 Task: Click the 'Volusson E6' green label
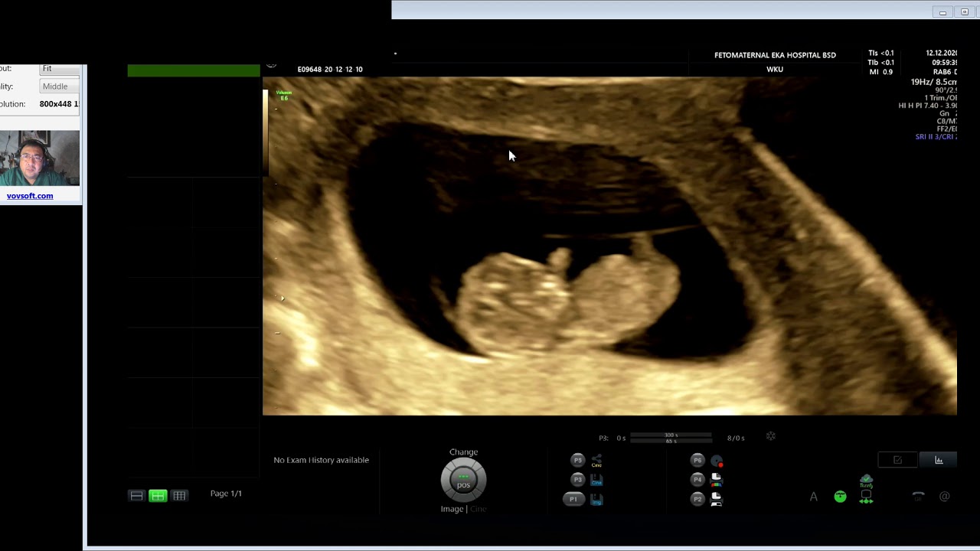pos(284,96)
